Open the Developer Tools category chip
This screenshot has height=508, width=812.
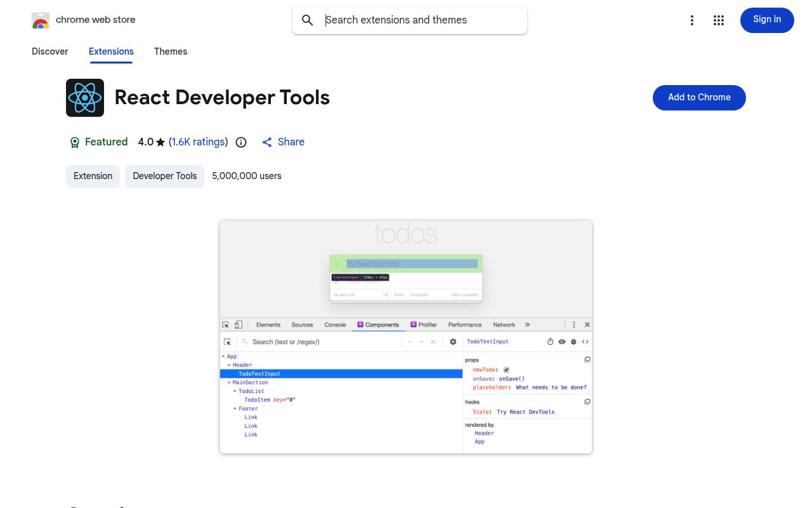164,176
